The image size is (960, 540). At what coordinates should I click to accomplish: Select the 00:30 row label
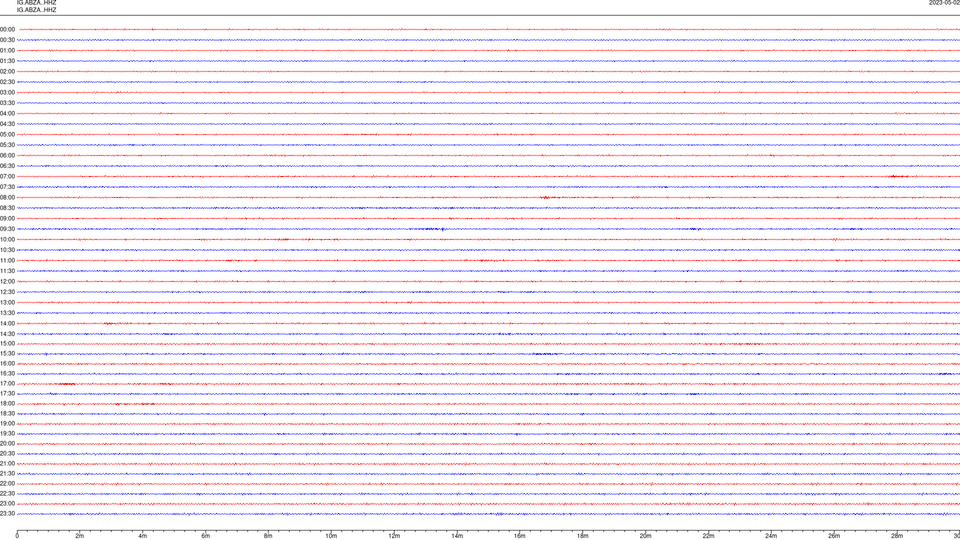tap(7, 40)
